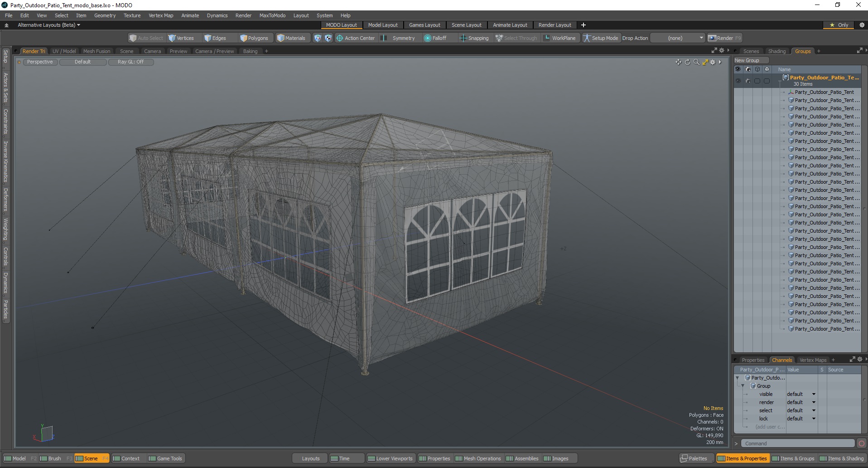The height and width of the screenshot is (468, 868).
Task: Open the Vertex Map menu
Action: (x=161, y=15)
